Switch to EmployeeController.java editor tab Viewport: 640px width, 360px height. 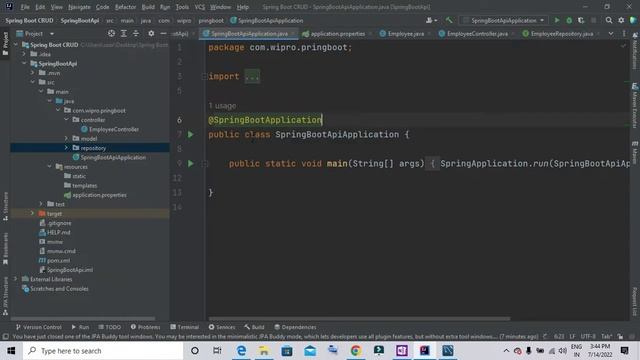pyautogui.click(x=477, y=34)
